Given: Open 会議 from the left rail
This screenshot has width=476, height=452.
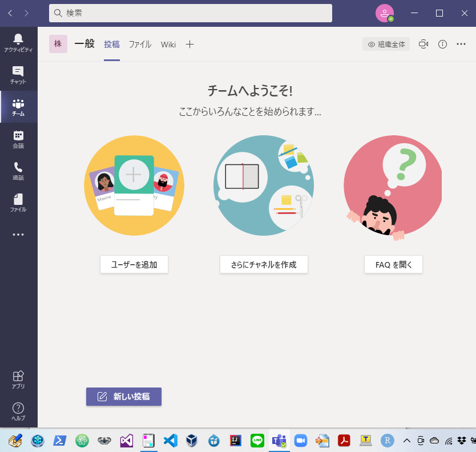Looking at the screenshot, I should (x=18, y=139).
